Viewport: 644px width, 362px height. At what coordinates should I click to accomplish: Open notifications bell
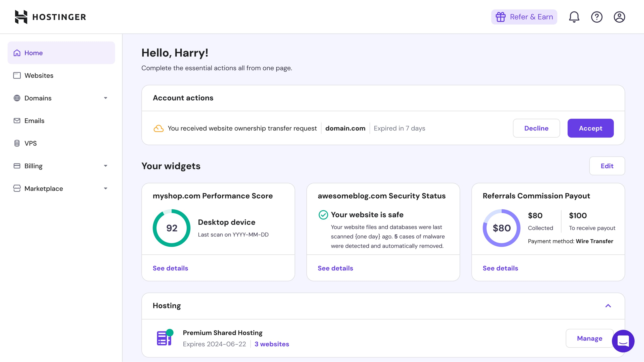(574, 17)
